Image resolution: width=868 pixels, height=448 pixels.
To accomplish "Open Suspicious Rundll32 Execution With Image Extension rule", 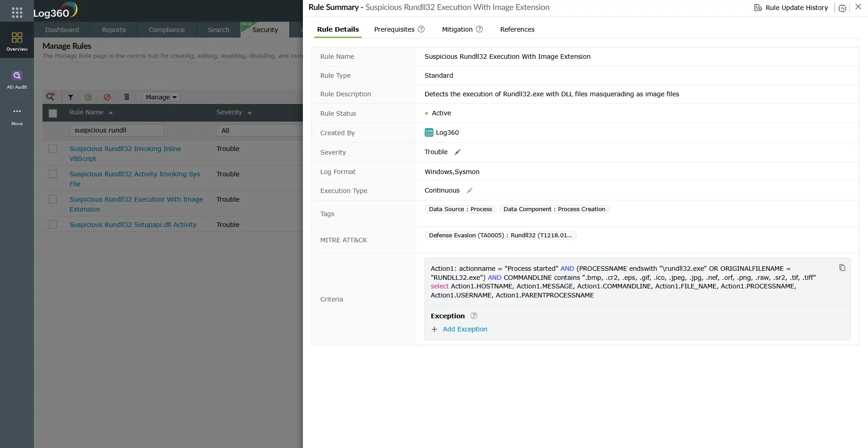I will point(136,204).
